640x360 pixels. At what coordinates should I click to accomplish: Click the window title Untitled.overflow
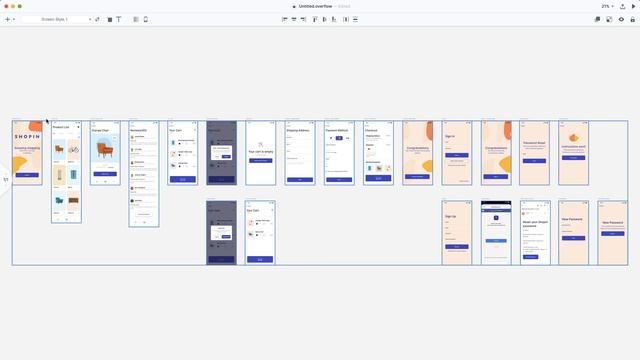click(315, 7)
